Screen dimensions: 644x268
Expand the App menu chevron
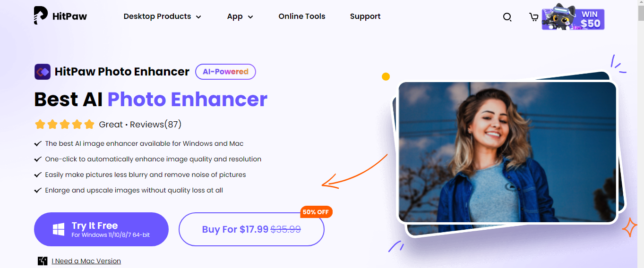point(250,17)
